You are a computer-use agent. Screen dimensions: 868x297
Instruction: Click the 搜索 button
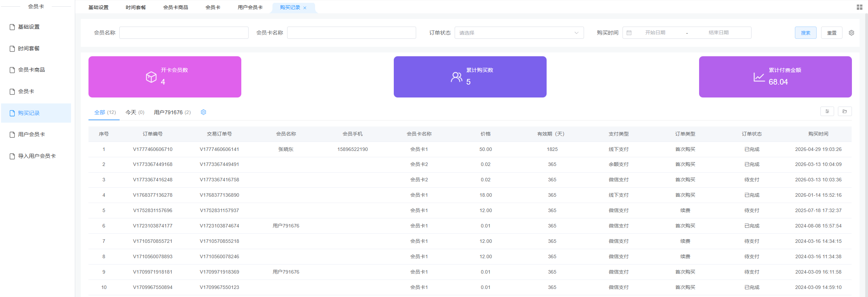[805, 32]
